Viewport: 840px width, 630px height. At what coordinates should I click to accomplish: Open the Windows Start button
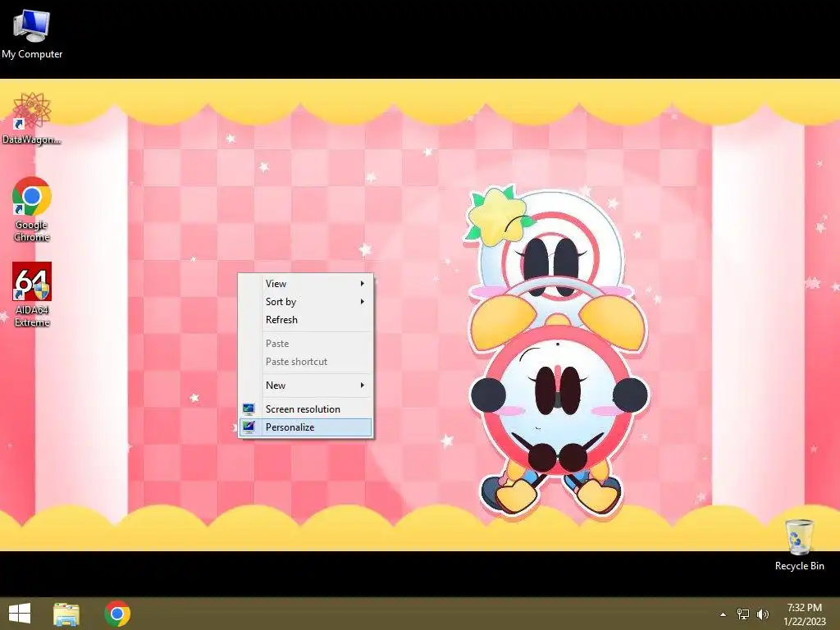click(x=20, y=614)
